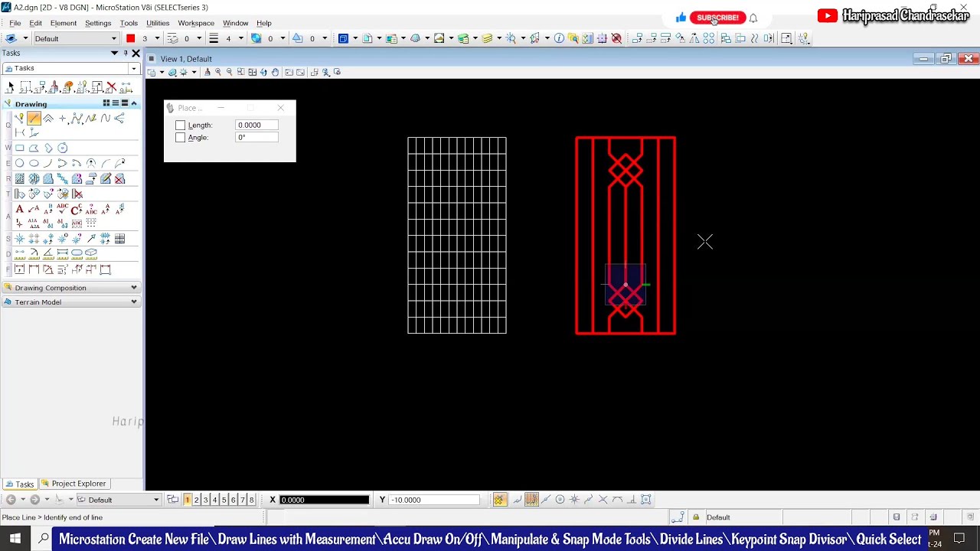Choose the Element Selection arrow tool
The image size is (980, 551).
click(11, 87)
